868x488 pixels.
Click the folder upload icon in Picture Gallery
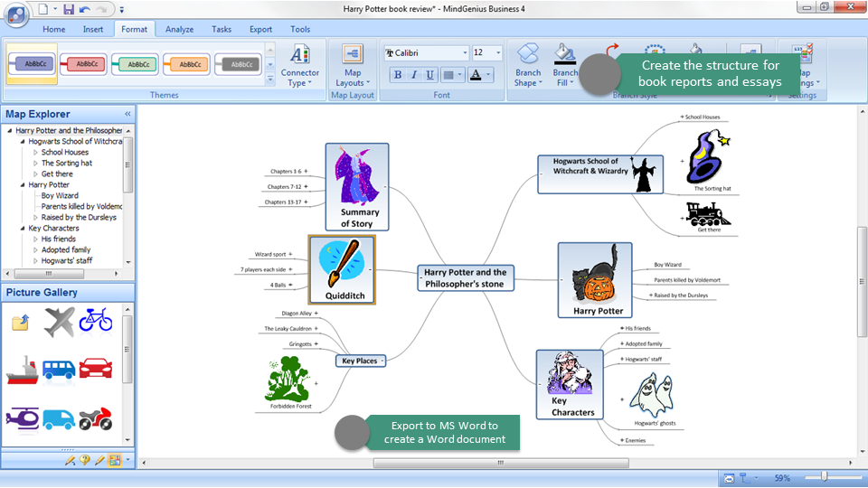[x=21, y=322]
